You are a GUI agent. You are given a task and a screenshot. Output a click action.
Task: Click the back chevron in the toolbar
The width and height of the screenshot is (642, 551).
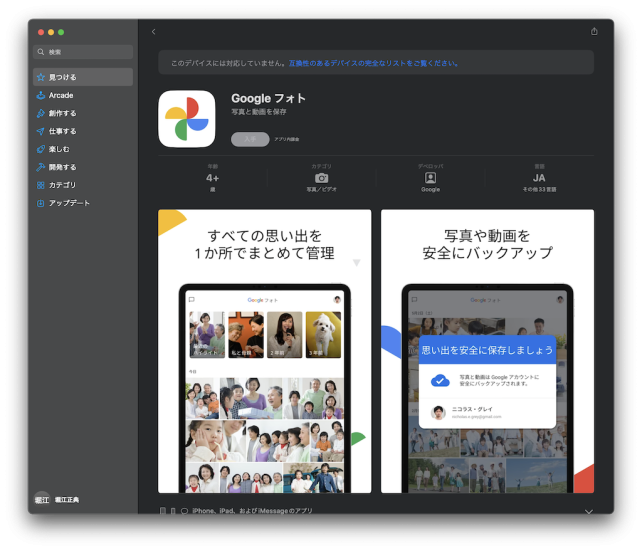tap(154, 32)
